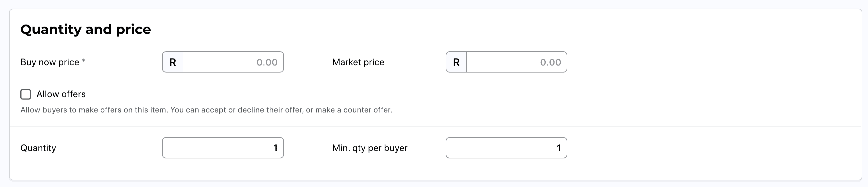Viewport: 868px width, 187px height.
Task: Click into the Quantity input box
Action: coord(222,148)
